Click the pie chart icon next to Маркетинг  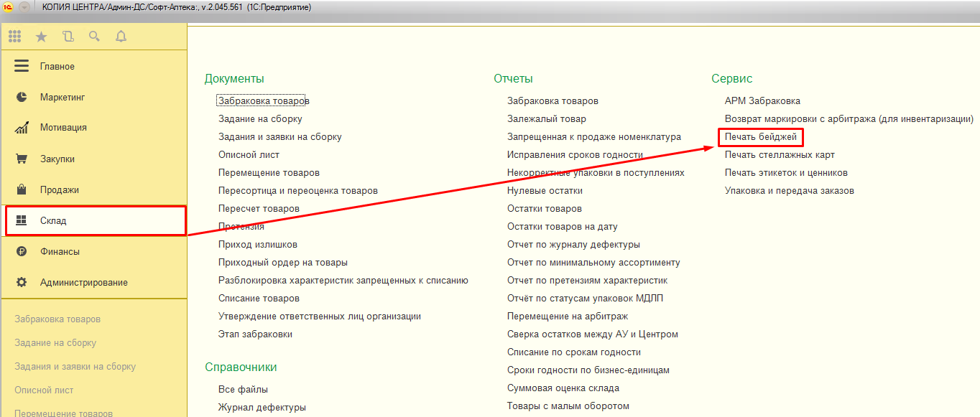tap(22, 97)
